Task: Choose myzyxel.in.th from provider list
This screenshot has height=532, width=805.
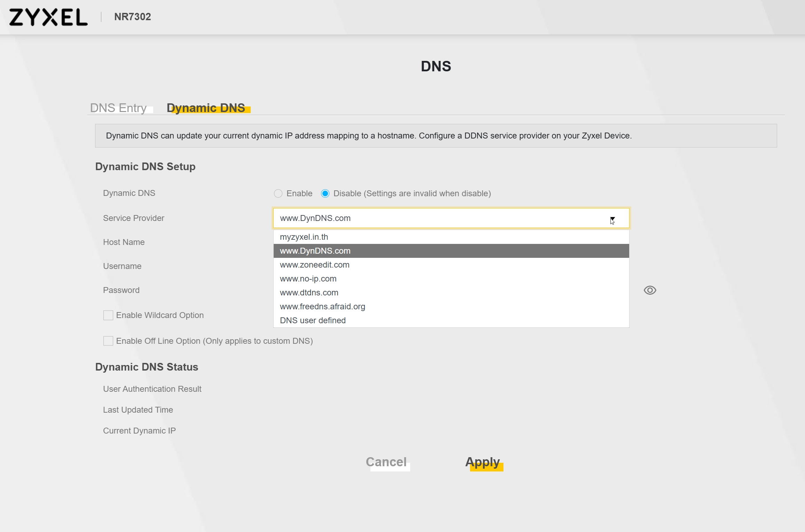Action: pyautogui.click(x=304, y=237)
